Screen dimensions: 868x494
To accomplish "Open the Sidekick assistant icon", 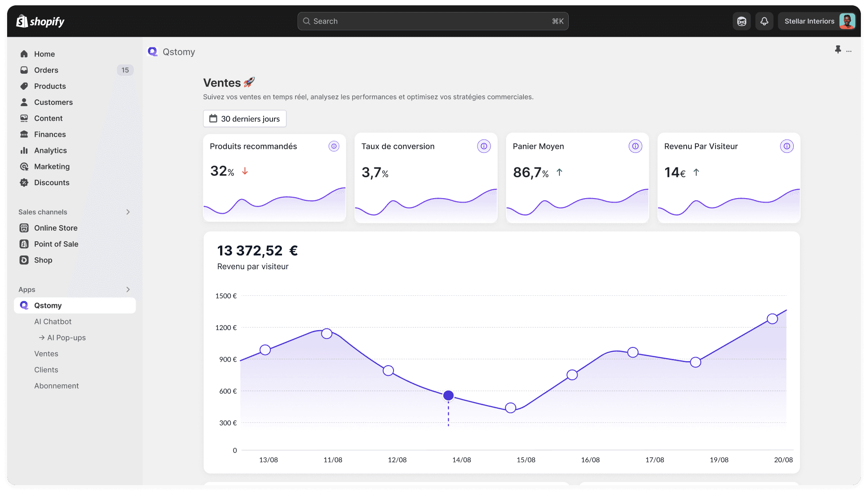I will (741, 21).
